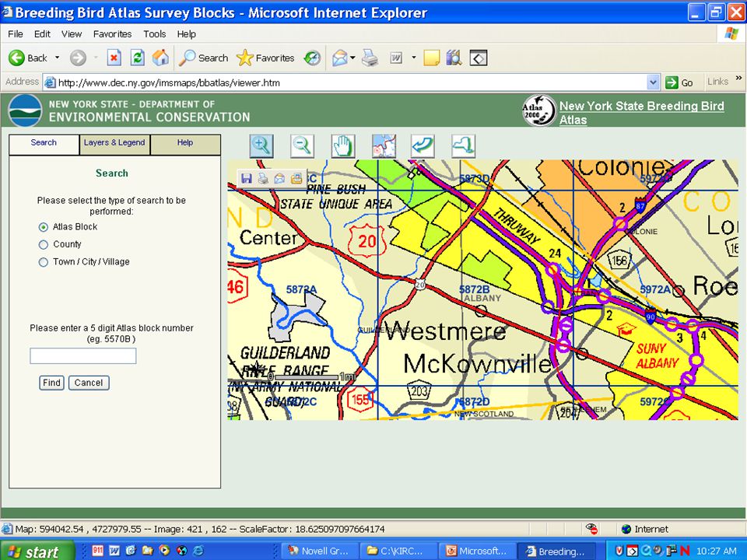Open the Help menu in menu bar
The image size is (747, 560).
pos(186,33)
